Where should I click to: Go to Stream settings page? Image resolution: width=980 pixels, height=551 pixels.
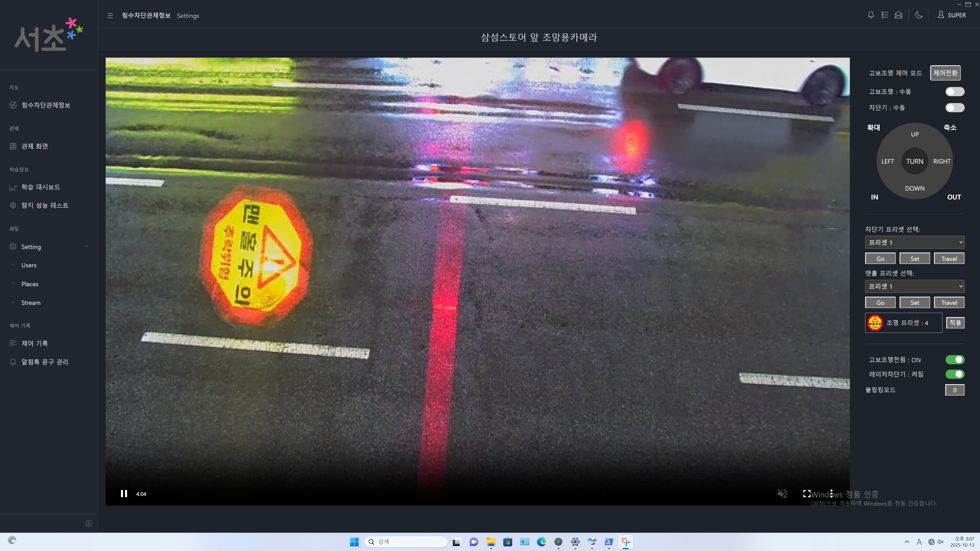pos(31,303)
